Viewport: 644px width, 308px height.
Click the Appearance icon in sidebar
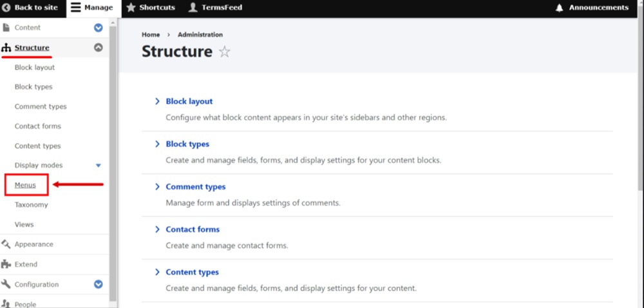pos(6,244)
